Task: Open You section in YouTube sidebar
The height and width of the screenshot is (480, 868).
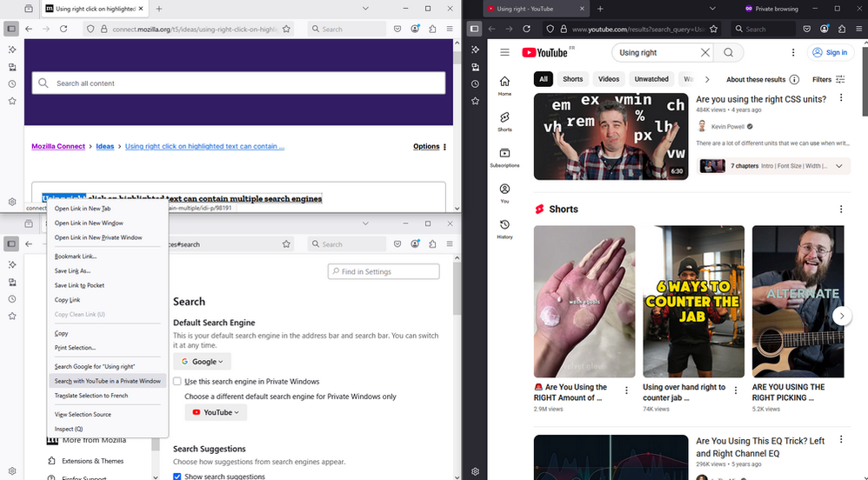Action: (504, 193)
